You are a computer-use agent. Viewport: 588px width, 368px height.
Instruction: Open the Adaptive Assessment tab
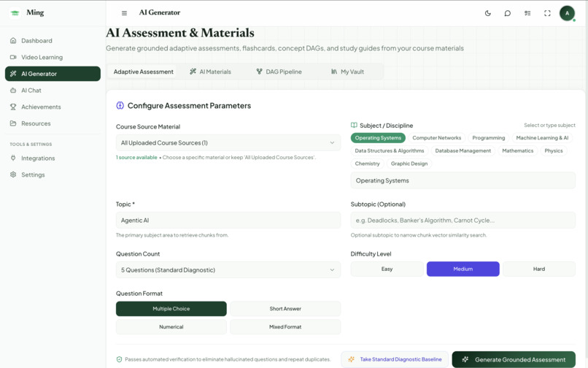(143, 72)
